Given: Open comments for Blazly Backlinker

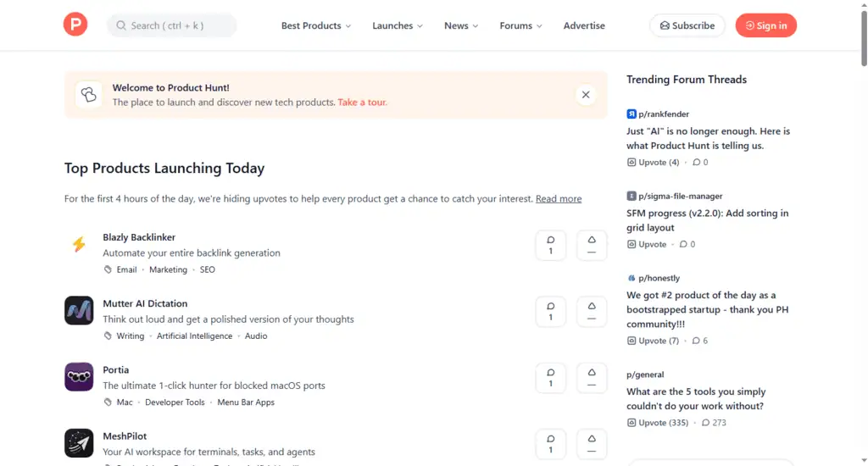Looking at the screenshot, I should [x=551, y=245].
